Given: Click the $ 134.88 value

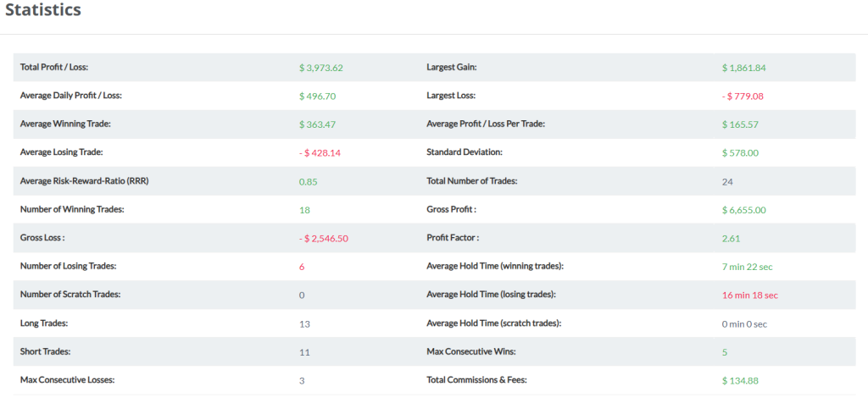Looking at the screenshot, I should tap(740, 380).
